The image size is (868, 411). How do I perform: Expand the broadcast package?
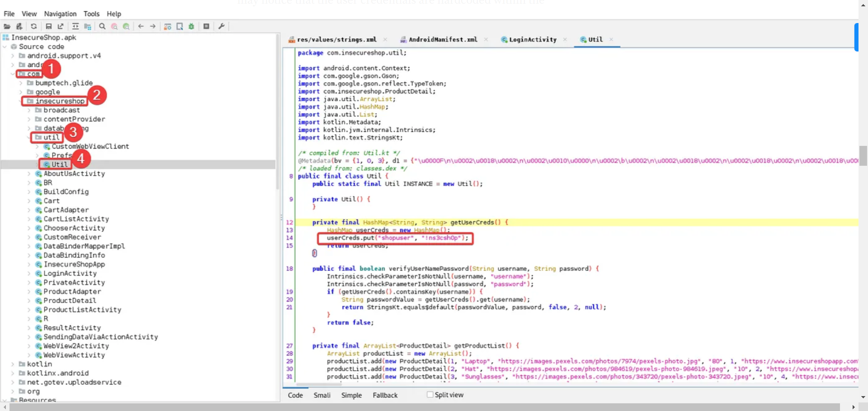coord(28,110)
